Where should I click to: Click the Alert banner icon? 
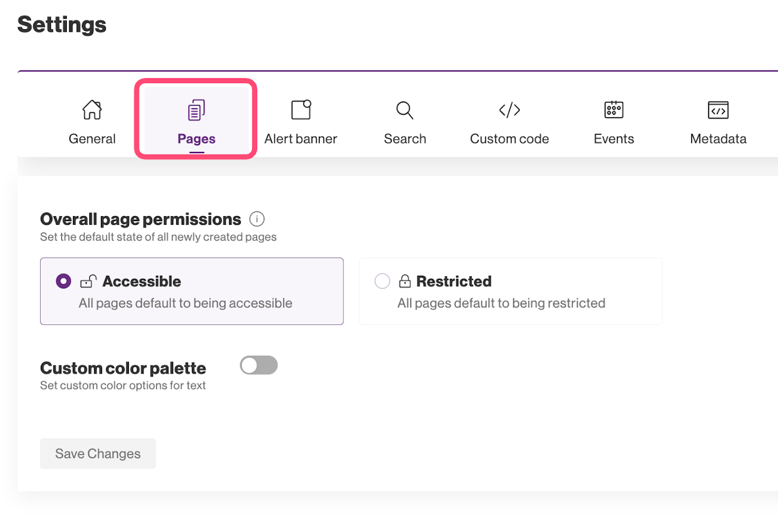(301, 110)
